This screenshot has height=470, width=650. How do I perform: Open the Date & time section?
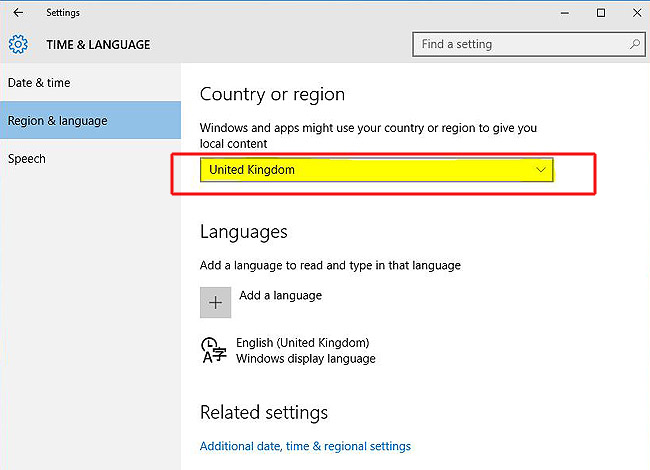pyautogui.click(x=39, y=83)
